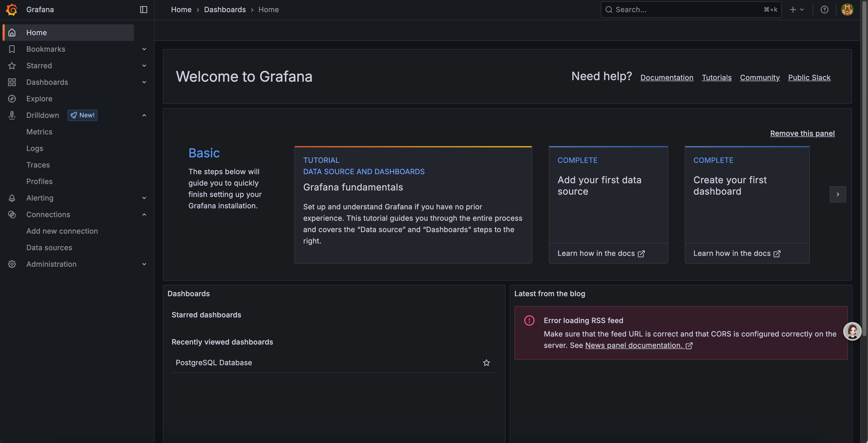Click the Drilldown icon in sidebar
Viewport: 868px width, 443px height.
tap(12, 115)
